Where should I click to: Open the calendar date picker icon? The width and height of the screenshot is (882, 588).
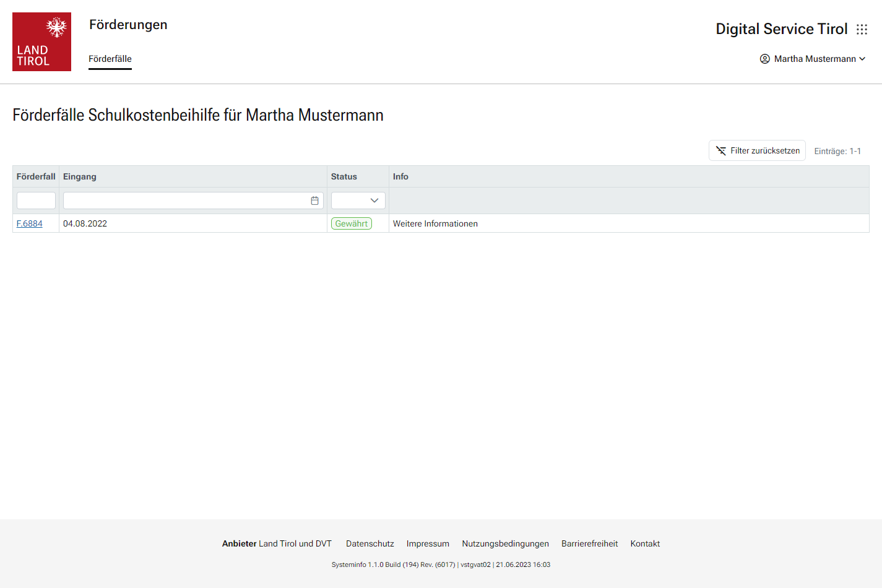314,201
